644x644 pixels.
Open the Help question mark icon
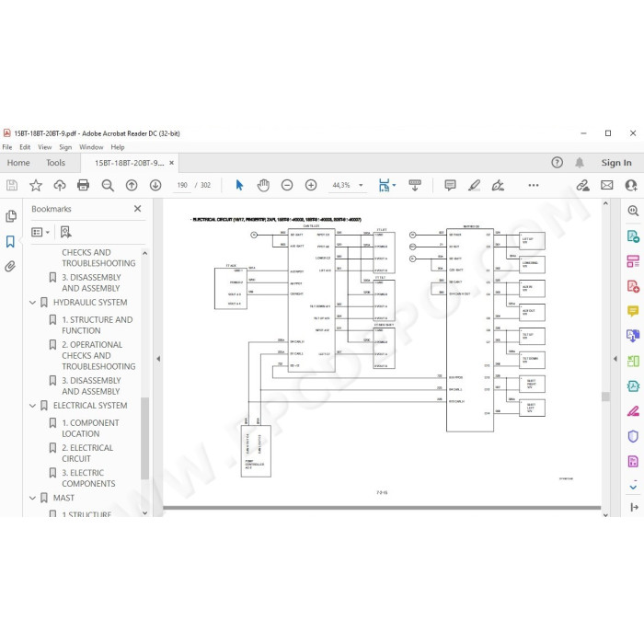(557, 163)
